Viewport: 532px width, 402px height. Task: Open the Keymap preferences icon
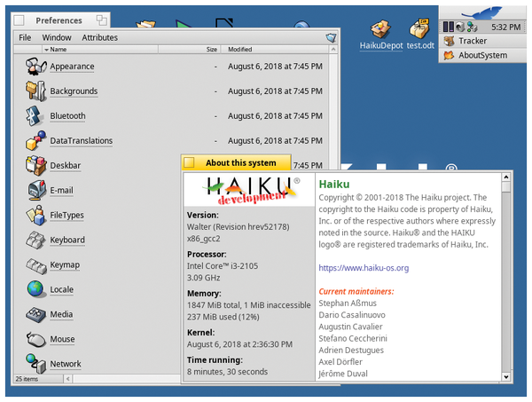tap(36, 265)
